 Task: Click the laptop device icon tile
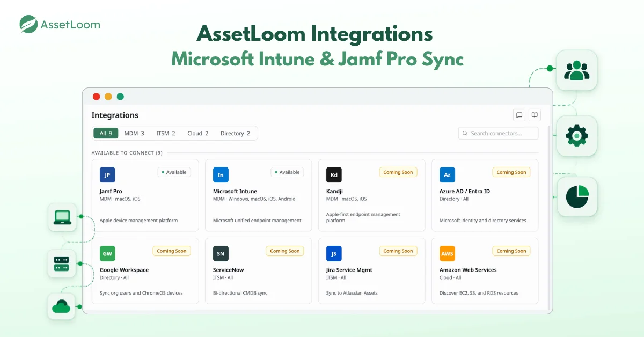62,217
